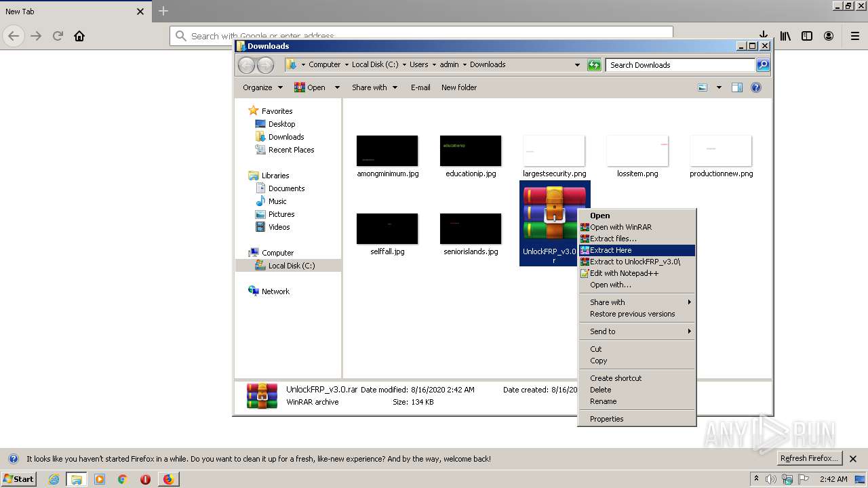
Task: Select largestsecurity.png thumbnail
Action: [x=554, y=150]
